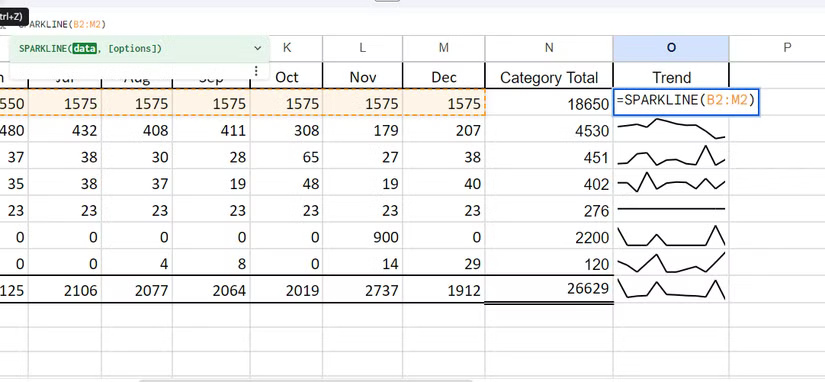This screenshot has height=382, width=825.
Task: Click the Dec cell containing 29
Action: pos(444,263)
